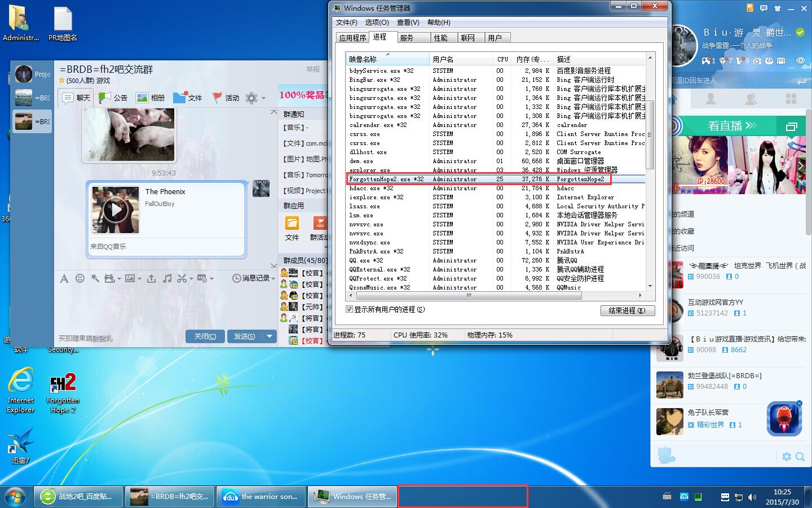812x508 pixels.
Task: Click the 关闭(C) button in QQ chat
Action: click(205, 336)
